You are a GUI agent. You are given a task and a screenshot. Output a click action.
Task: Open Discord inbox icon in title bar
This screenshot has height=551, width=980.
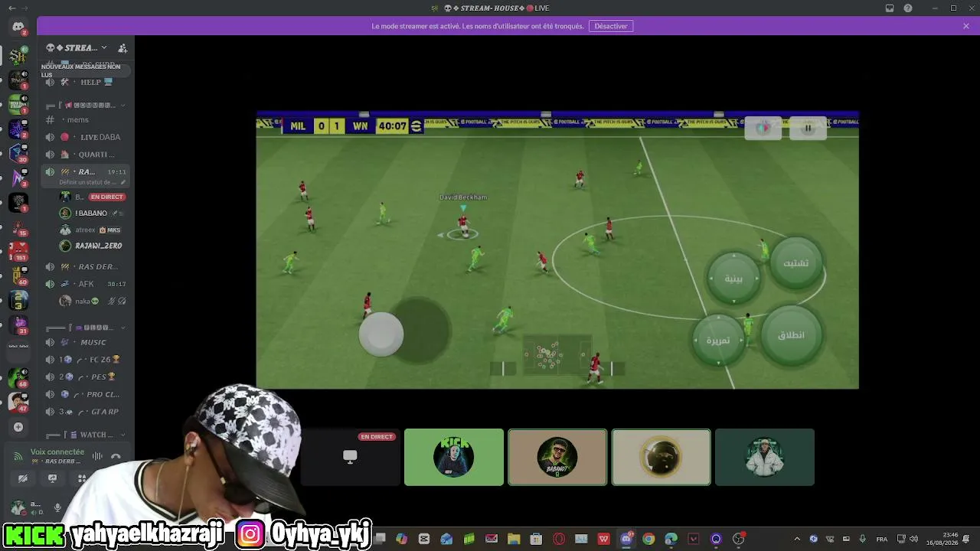point(890,8)
